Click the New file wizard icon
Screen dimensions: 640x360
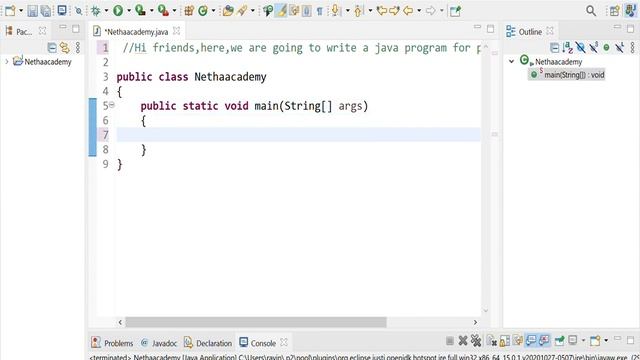(x=10, y=11)
